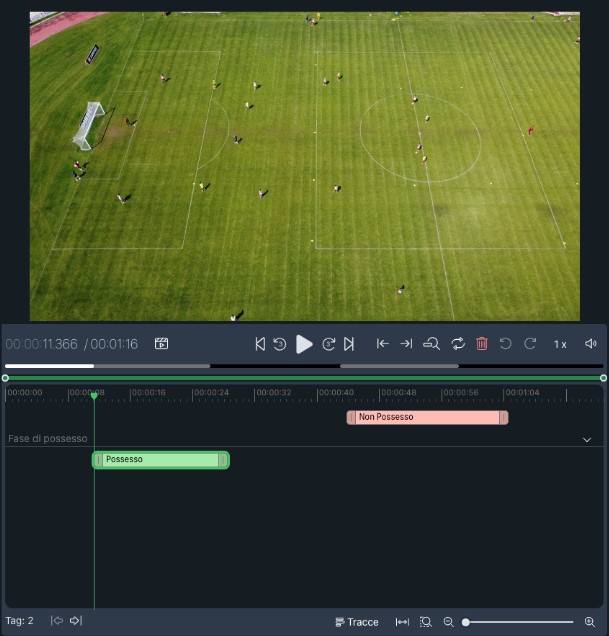
Task: Change the 1x playback speed
Action: point(560,344)
